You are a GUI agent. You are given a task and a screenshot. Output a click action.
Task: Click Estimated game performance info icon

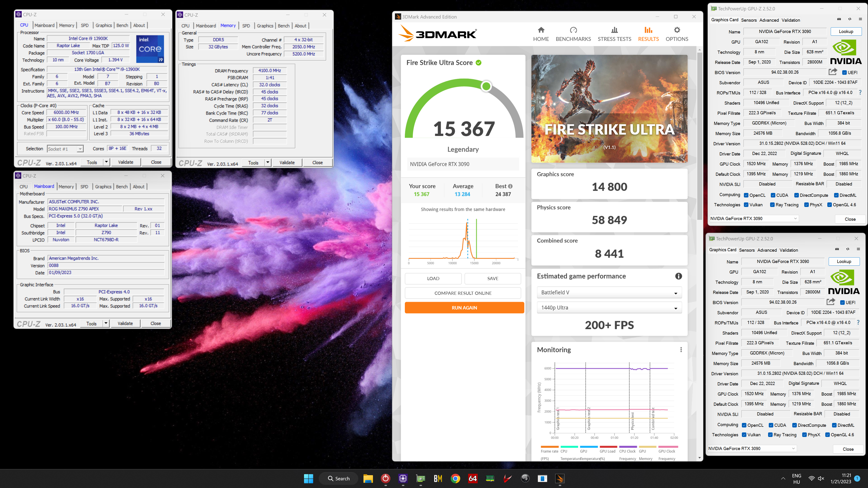(x=679, y=276)
